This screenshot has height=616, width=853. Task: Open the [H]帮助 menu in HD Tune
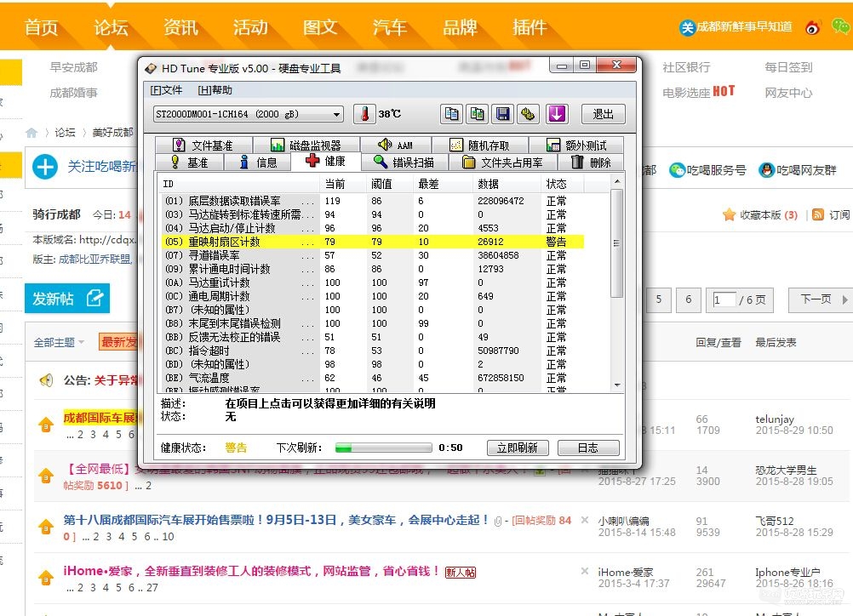tap(215, 90)
